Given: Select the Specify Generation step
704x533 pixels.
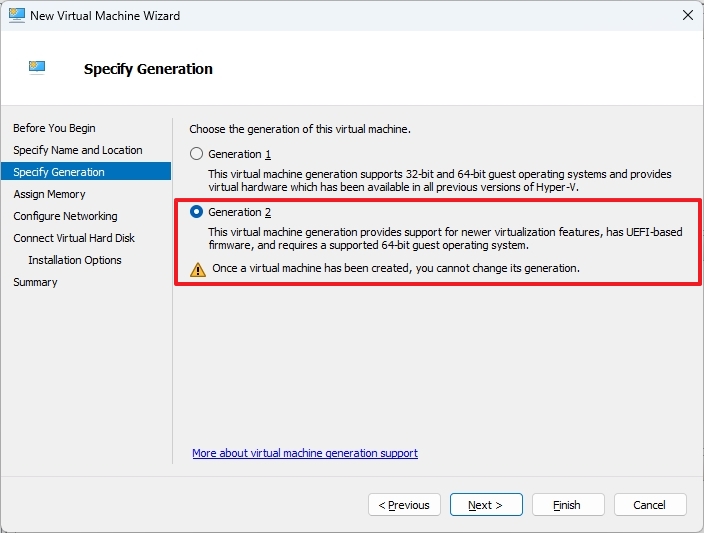Looking at the screenshot, I should click(59, 172).
